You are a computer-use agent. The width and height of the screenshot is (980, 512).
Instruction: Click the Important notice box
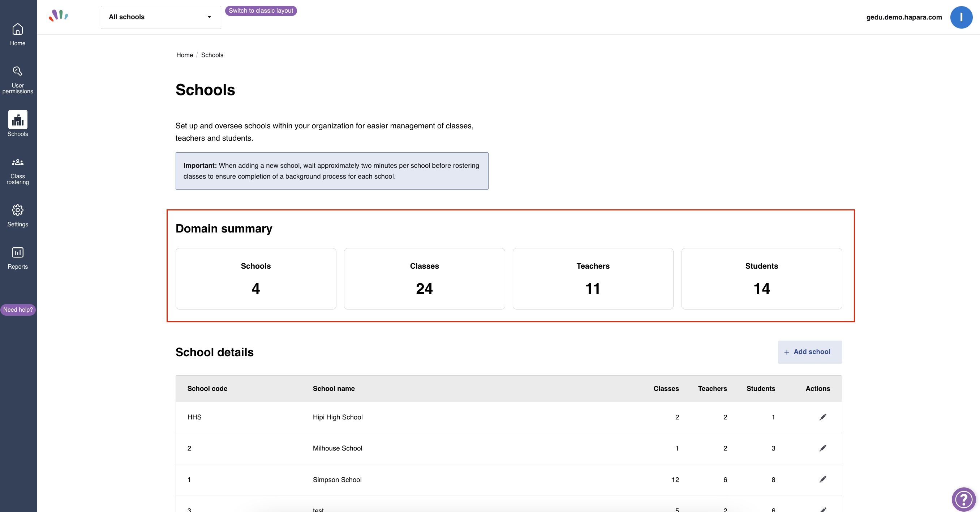332,171
